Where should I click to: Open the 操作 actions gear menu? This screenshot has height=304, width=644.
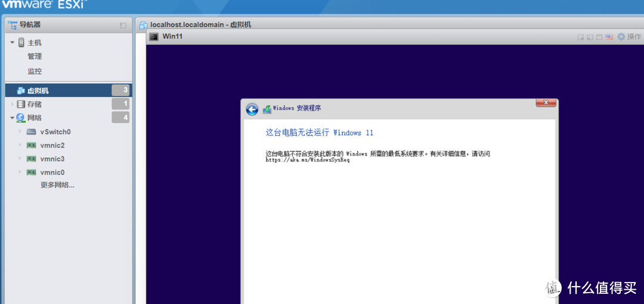(x=628, y=36)
